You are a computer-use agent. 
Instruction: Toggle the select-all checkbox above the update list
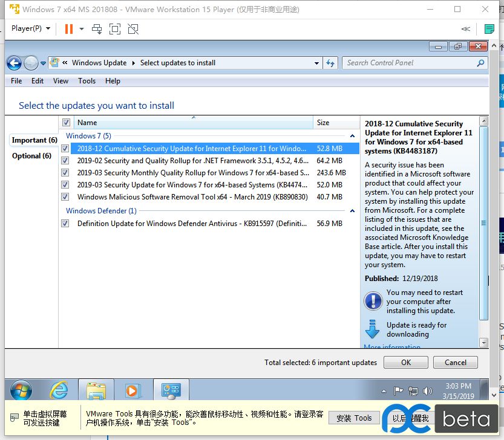coord(66,122)
